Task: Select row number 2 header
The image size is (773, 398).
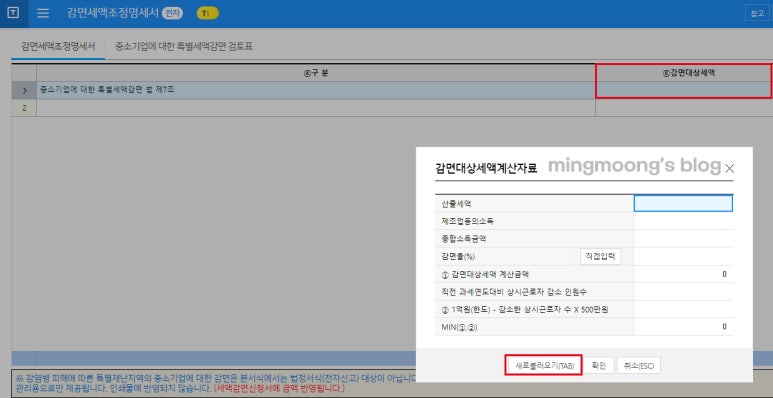Action: tap(24, 108)
